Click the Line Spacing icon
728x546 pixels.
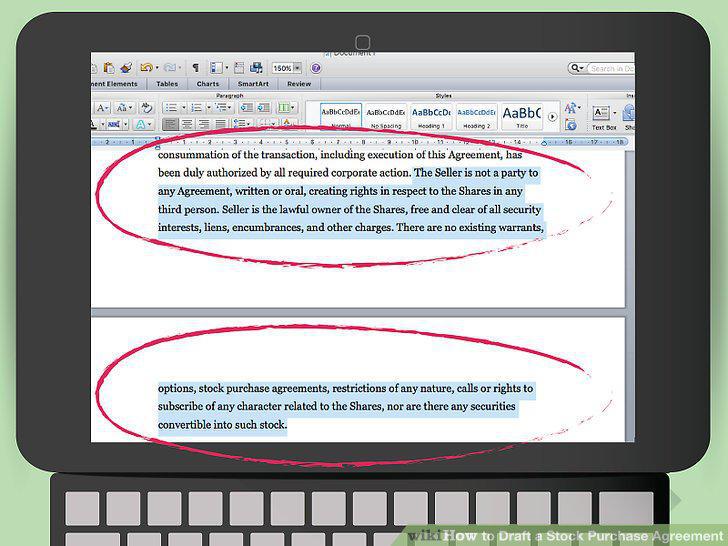pyautogui.click(x=240, y=124)
